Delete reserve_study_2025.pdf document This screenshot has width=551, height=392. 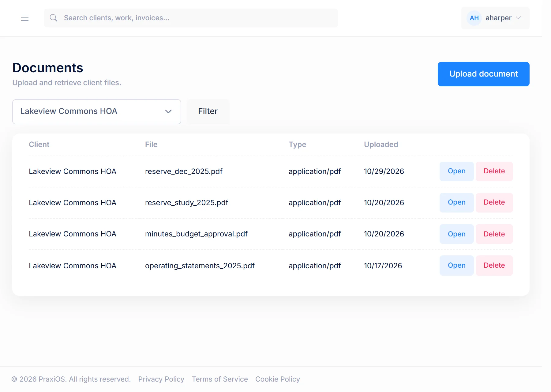point(494,203)
